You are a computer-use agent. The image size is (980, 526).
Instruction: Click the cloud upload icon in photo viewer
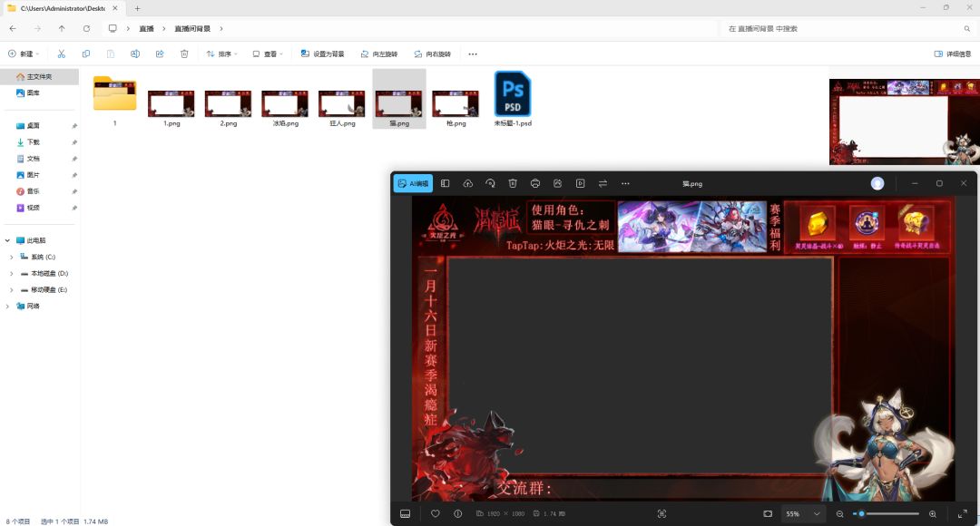pos(467,184)
